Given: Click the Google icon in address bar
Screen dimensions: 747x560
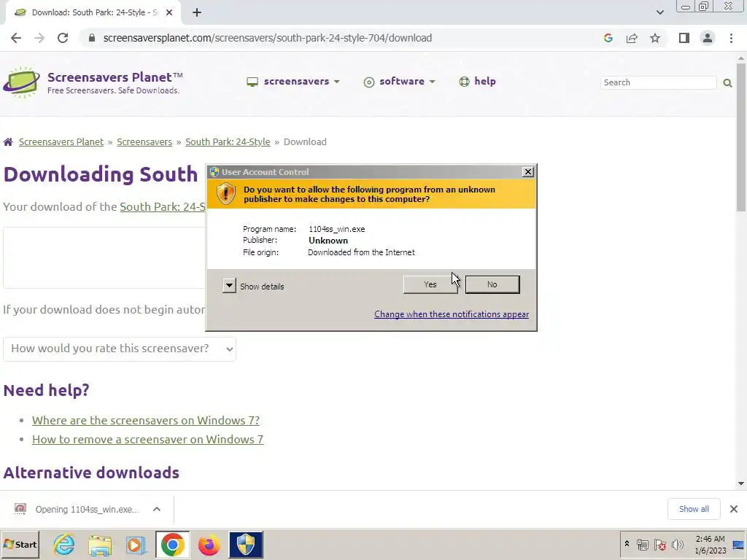Looking at the screenshot, I should pyautogui.click(x=608, y=38).
